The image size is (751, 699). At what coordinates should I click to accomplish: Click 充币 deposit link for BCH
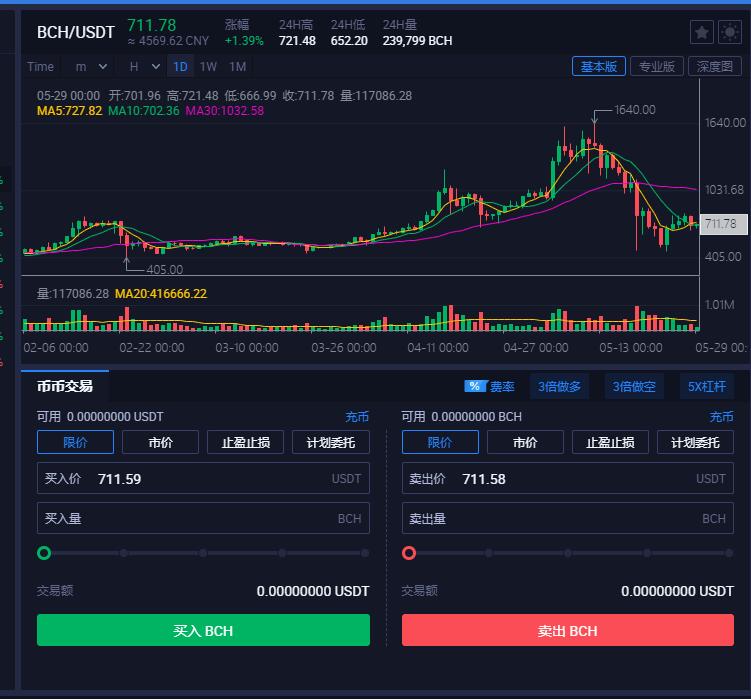(721, 417)
